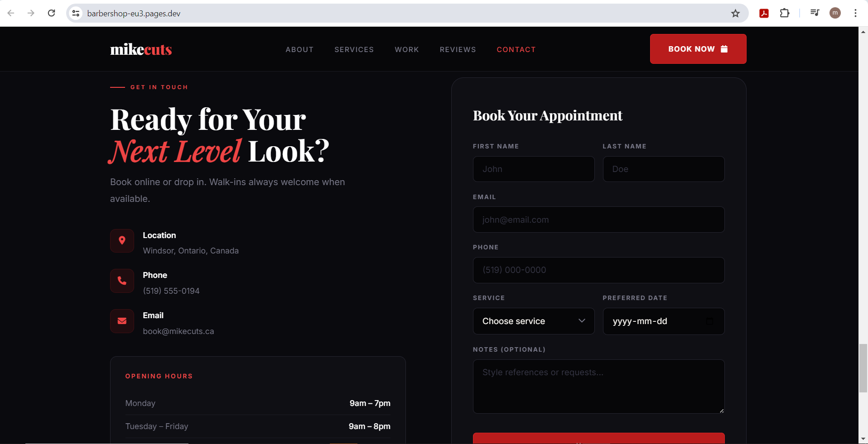The image size is (868, 444).
Task: Click the Email envelope icon
Action: point(122,321)
